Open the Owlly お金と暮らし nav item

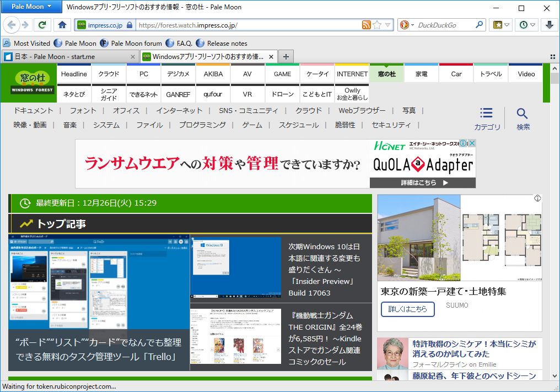tap(352, 94)
